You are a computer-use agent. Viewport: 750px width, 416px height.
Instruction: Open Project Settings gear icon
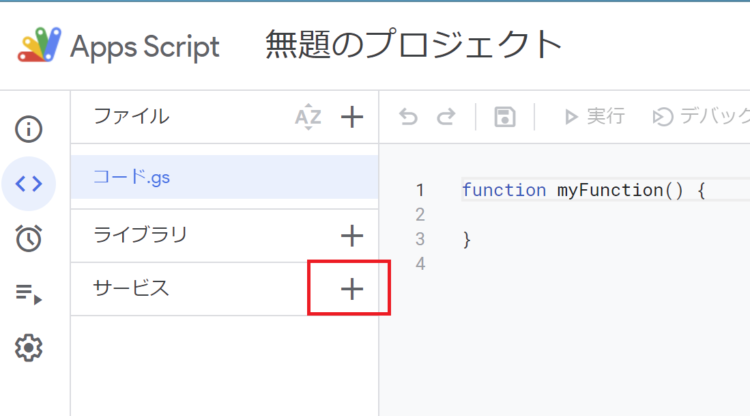(29, 348)
